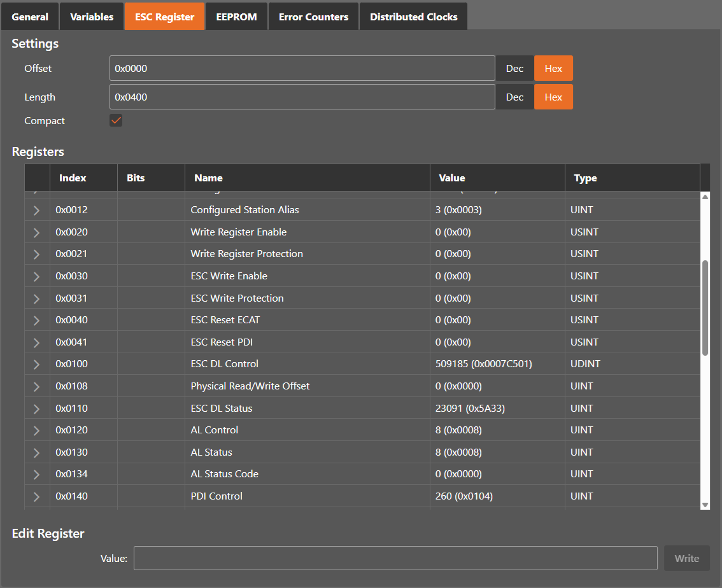Screen dimensions: 722x588
Task: Click the Offset input field
Action: pyautogui.click(x=302, y=69)
